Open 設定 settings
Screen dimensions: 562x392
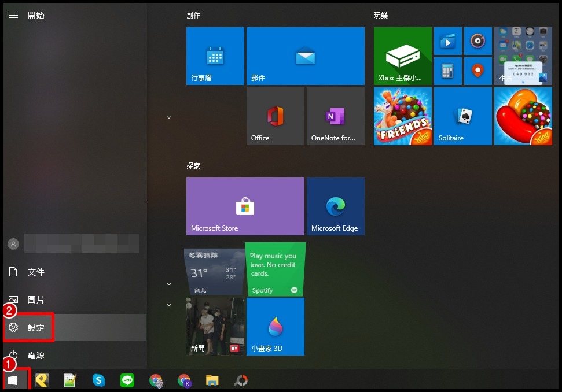pyautogui.click(x=75, y=327)
